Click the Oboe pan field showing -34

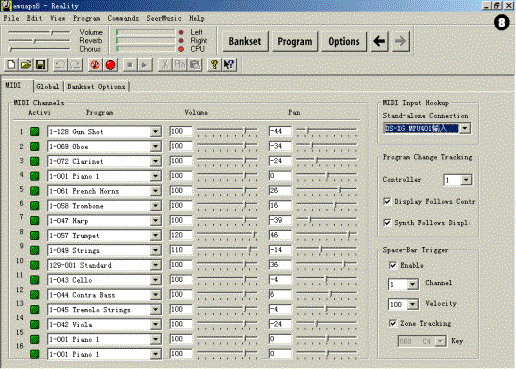[280, 146]
